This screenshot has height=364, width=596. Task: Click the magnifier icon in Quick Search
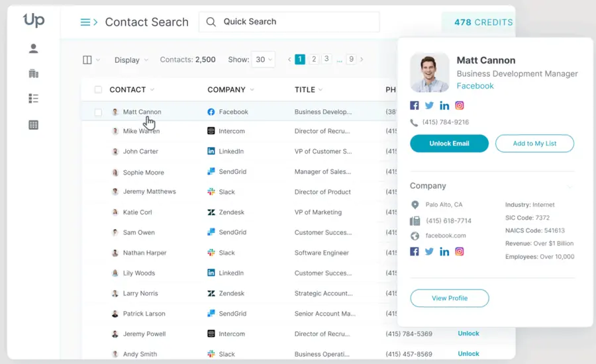[x=211, y=22]
